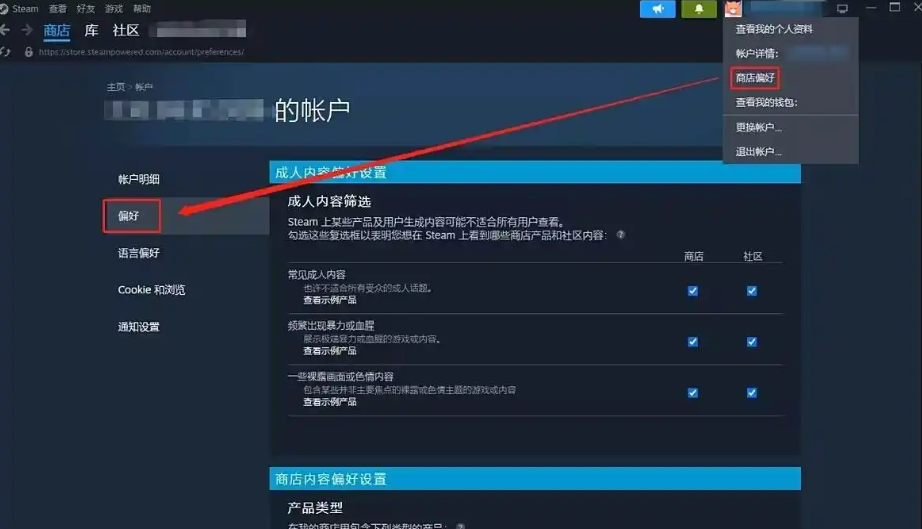The height and width of the screenshot is (529, 922).
Task: Open the 帮助 menu
Action: click(x=142, y=9)
